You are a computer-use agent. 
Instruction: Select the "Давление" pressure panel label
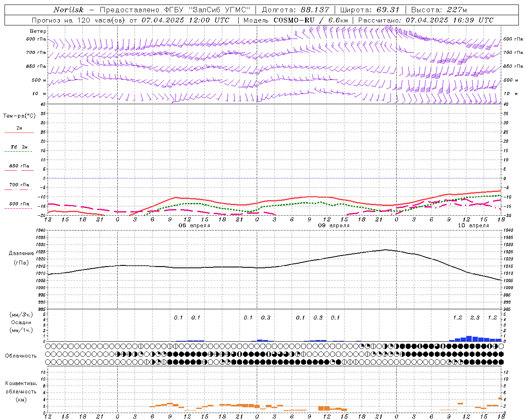[x=21, y=253]
